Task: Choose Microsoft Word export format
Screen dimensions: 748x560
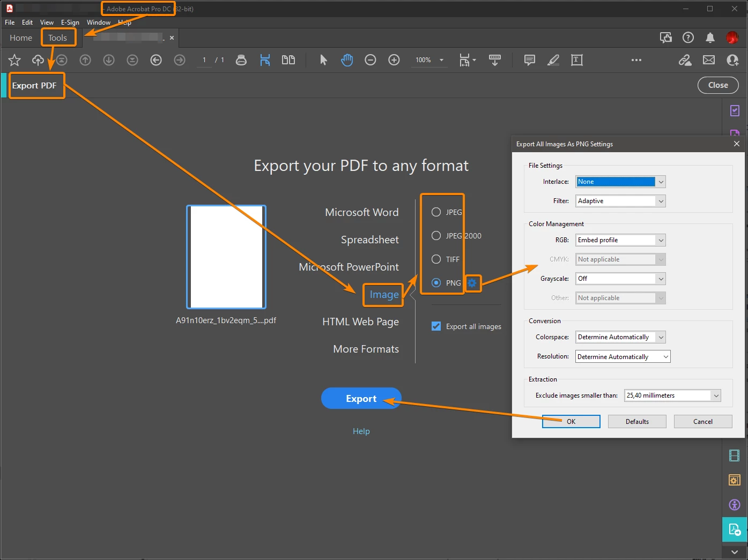Action: [x=362, y=212]
